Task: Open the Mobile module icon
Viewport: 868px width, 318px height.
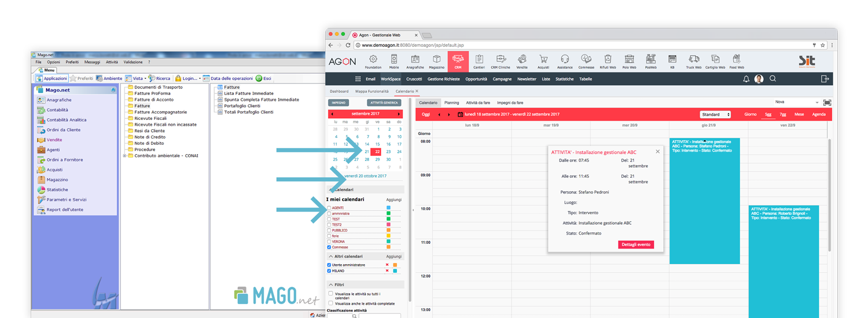Action: pyautogui.click(x=394, y=61)
